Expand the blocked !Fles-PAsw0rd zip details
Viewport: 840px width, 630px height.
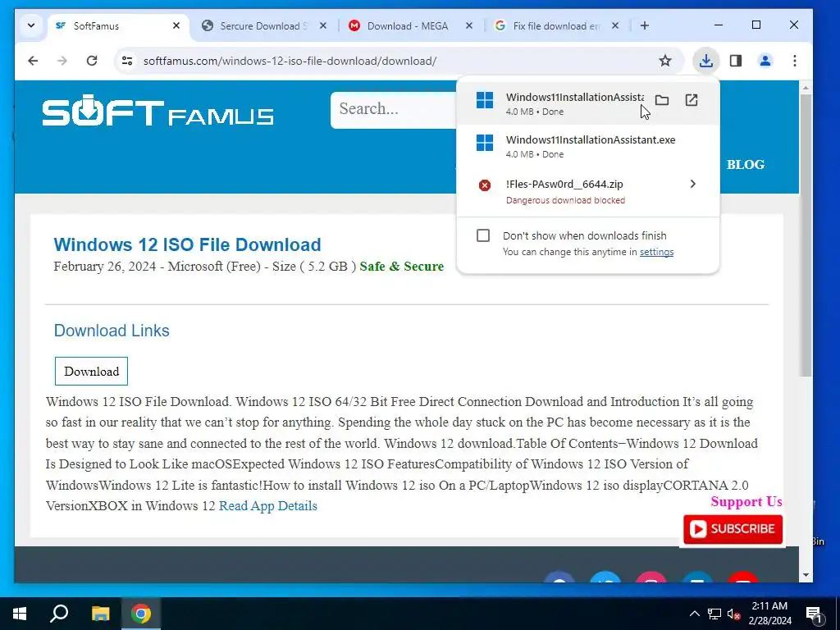pos(692,184)
